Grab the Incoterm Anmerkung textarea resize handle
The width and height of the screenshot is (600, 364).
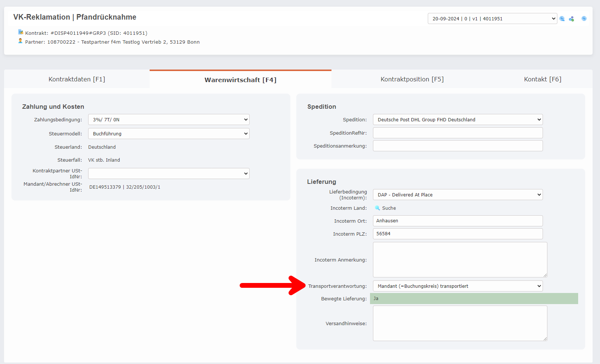[545, 275]
